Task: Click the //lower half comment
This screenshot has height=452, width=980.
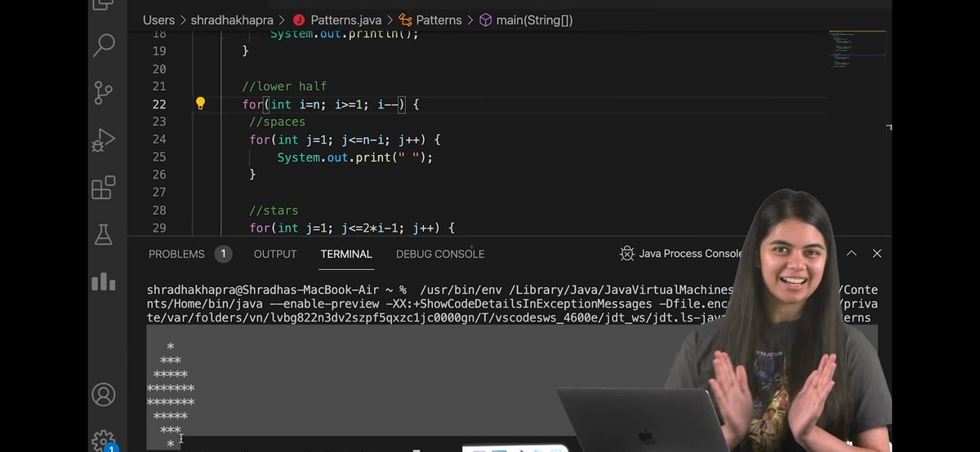Action: click(284, 86)
